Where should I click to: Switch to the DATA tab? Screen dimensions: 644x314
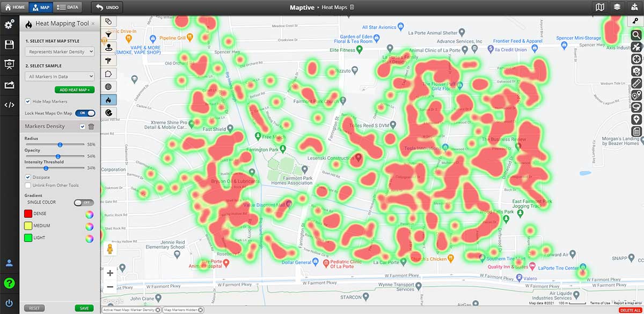coord(67,8)
